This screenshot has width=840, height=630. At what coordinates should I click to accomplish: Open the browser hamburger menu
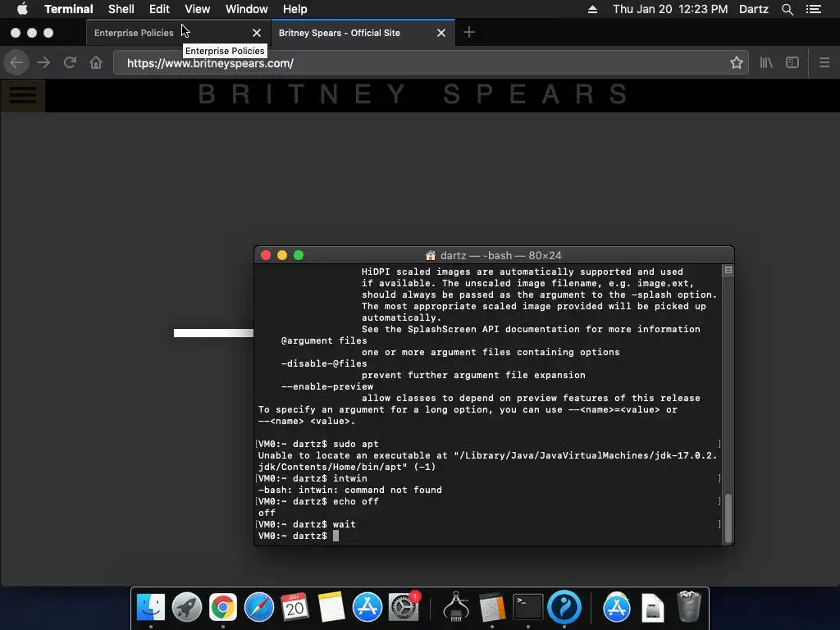(x=824, y=62)
